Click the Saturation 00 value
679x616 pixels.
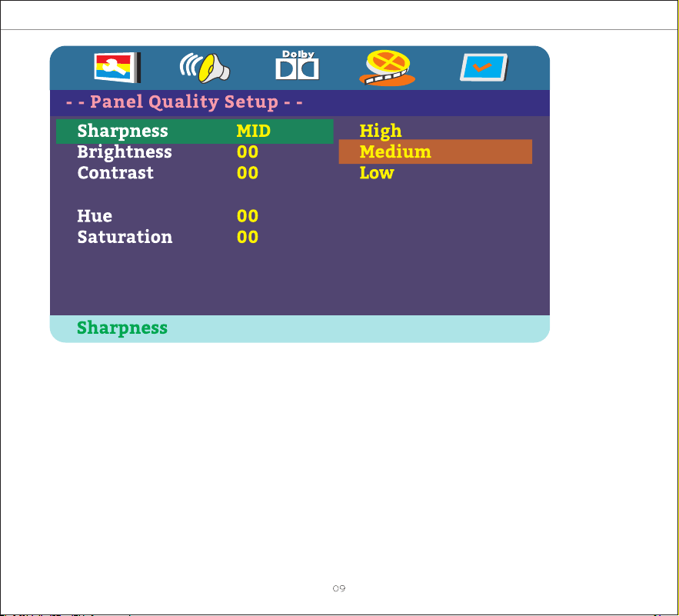[248, 237]
